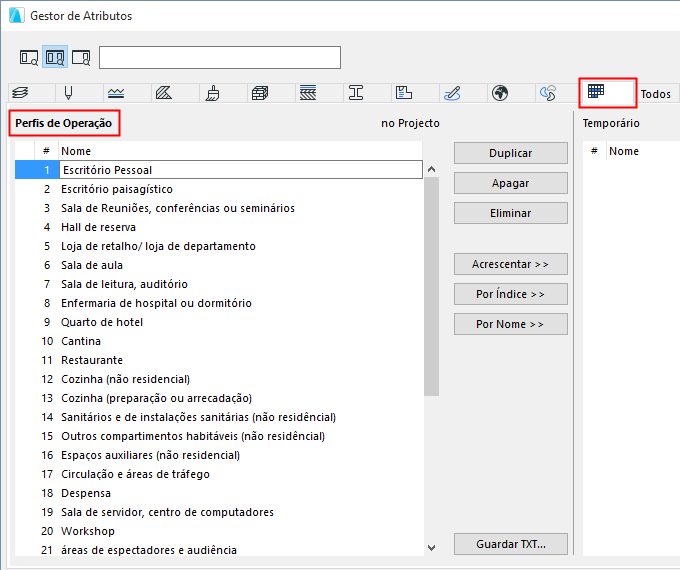Click the Duplicar button
This screenshot has width=680, height=570.
511,153
